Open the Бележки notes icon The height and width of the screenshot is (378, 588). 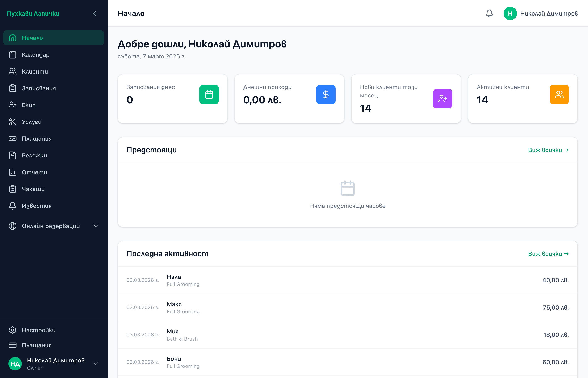(x=13, y=155)
